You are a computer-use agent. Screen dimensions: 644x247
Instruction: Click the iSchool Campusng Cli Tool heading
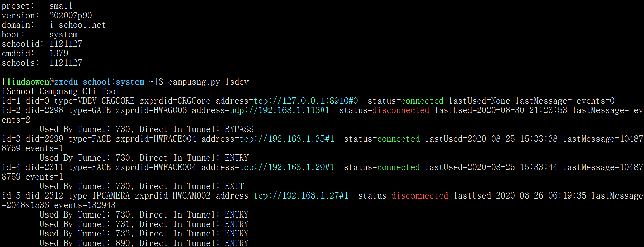click(61, 91)
